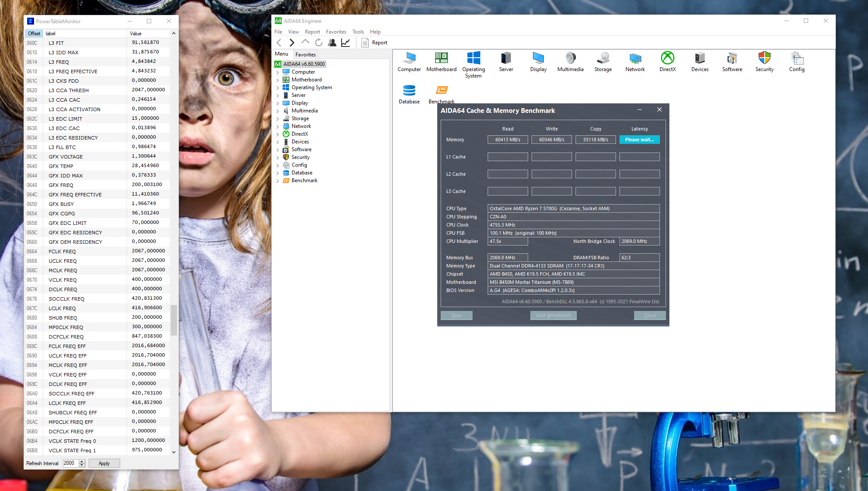The width and height of the screenshot is (868, 491).
Task: Switch to the Favorites tab
Action: (305, 55)
